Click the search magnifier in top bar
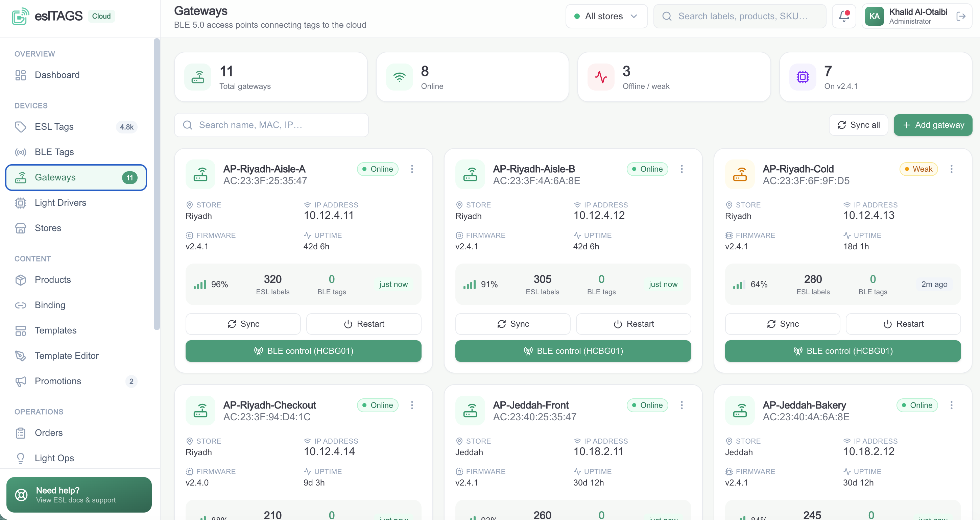The image size is (980, 520). [x=667, y=16]
